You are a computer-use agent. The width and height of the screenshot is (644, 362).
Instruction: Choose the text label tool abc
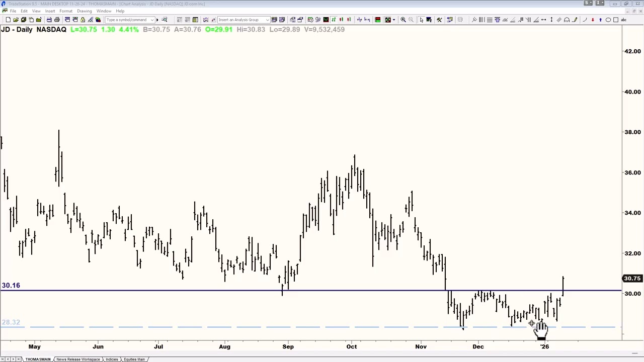click(x=624, y=20)
